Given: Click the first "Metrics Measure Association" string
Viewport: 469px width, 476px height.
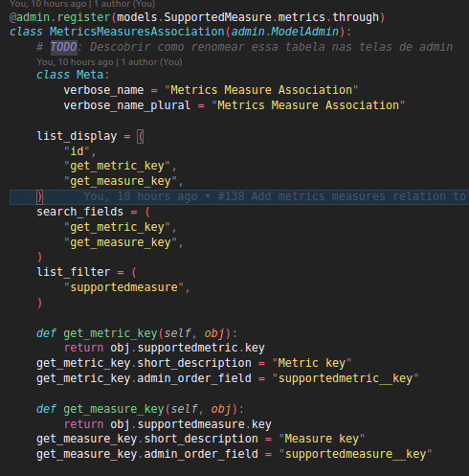Looking at the screenshot, I should click(261, 90).
